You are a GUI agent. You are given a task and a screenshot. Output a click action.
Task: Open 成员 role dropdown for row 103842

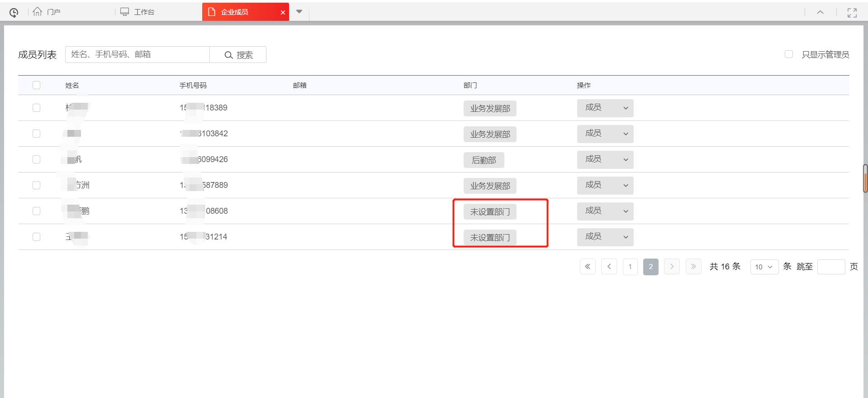tap(605, 134)
